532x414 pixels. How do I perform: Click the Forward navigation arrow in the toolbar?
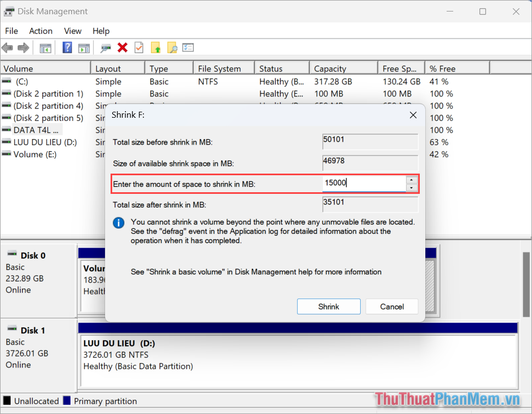point(23,48)
